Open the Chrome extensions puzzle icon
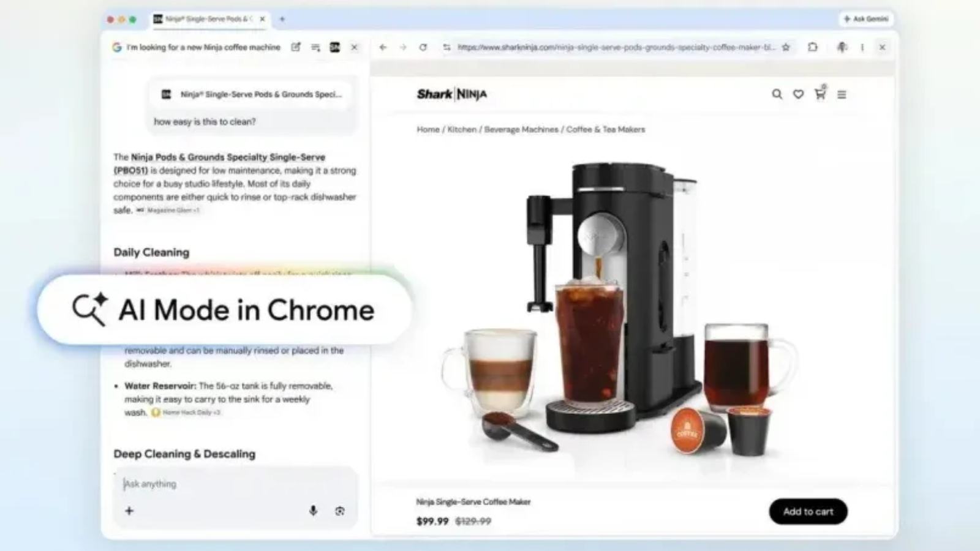This screenshot has width=980, height=551. pos(813,47)
